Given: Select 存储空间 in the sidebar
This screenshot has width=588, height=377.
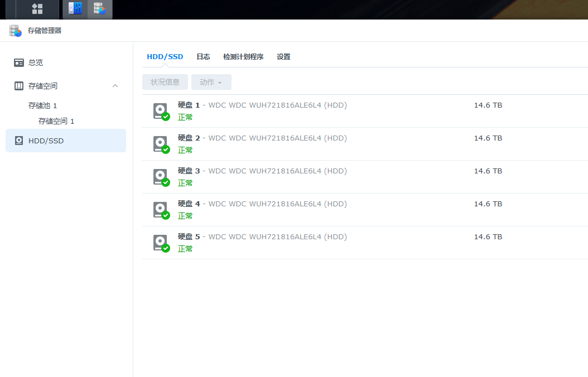Looking at the screenshot, I should click(x=43, y=86).
